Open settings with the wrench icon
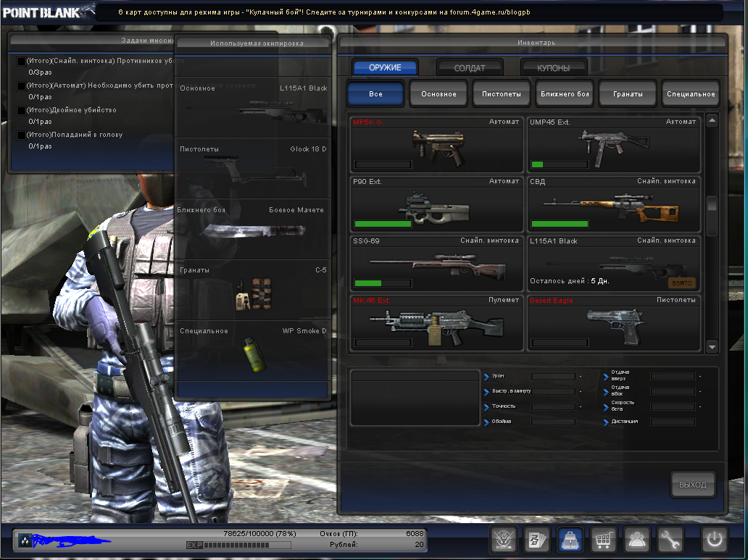Screen dimensions: 748x560 [670, 540]
